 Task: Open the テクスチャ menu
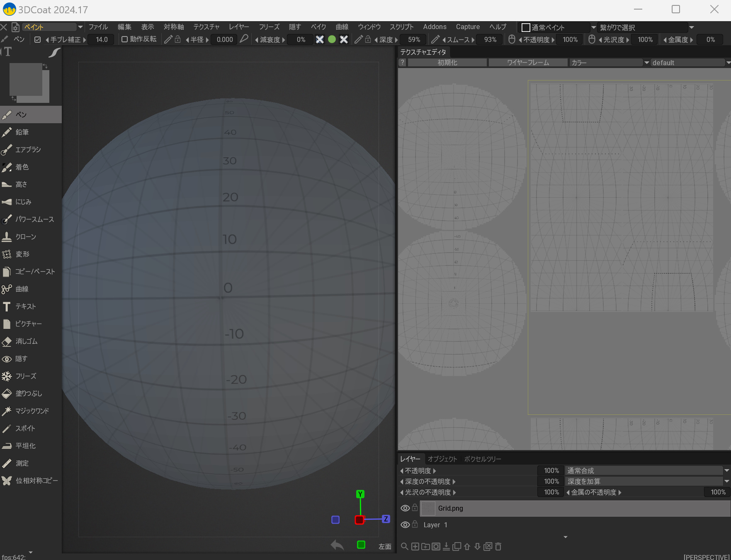pos(206,27)
